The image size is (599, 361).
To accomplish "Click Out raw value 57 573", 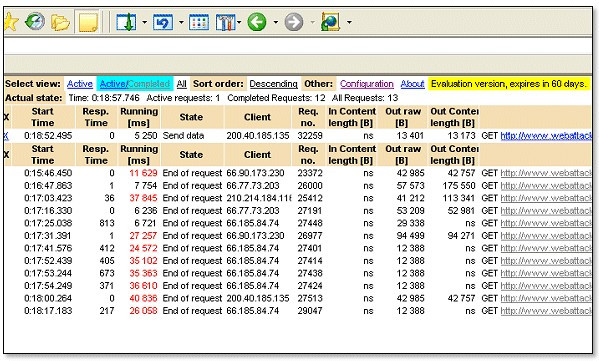I will (410, 186).
